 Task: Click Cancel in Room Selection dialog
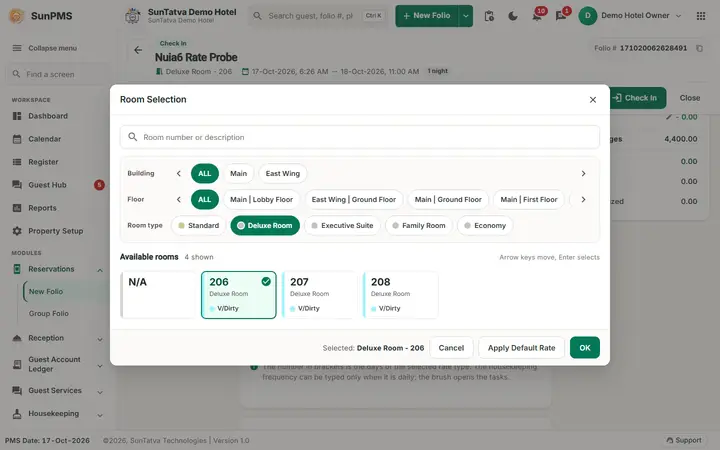451,348
